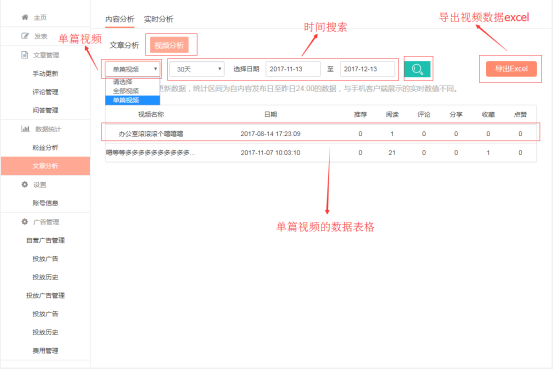Choose highlighted 单篇视频 option in the list
This screenshot has height=369, width=554.
(132, 100)
